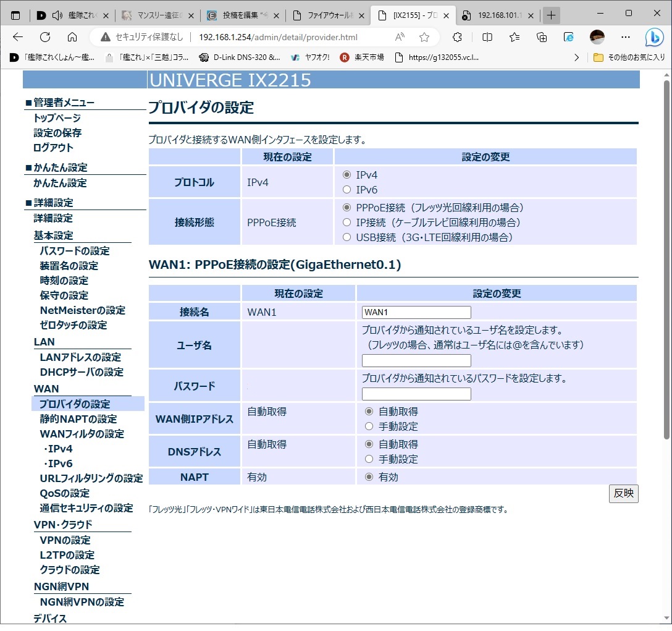672x631 pixels.
Task: Switch to the ファイアウォール tab
Action: point(329,16)
